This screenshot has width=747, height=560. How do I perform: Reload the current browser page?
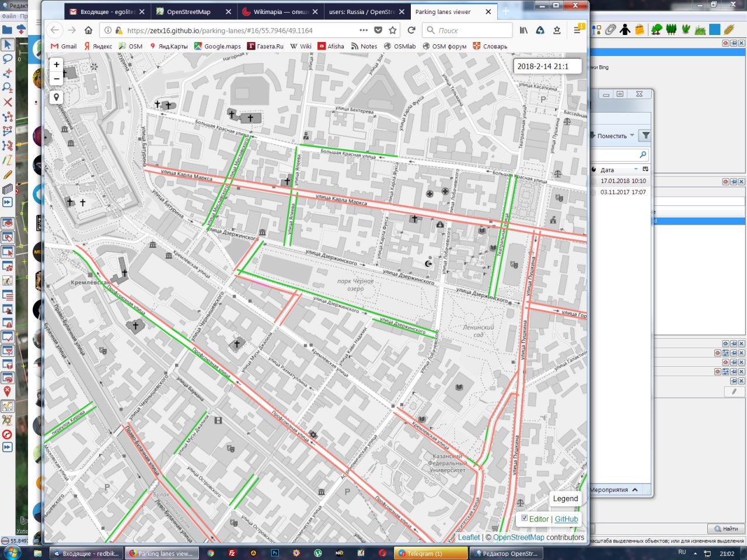[x=411, y=30]
